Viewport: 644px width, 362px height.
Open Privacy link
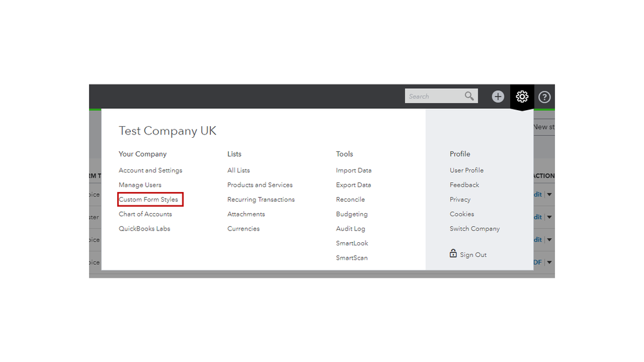(460, 200)
